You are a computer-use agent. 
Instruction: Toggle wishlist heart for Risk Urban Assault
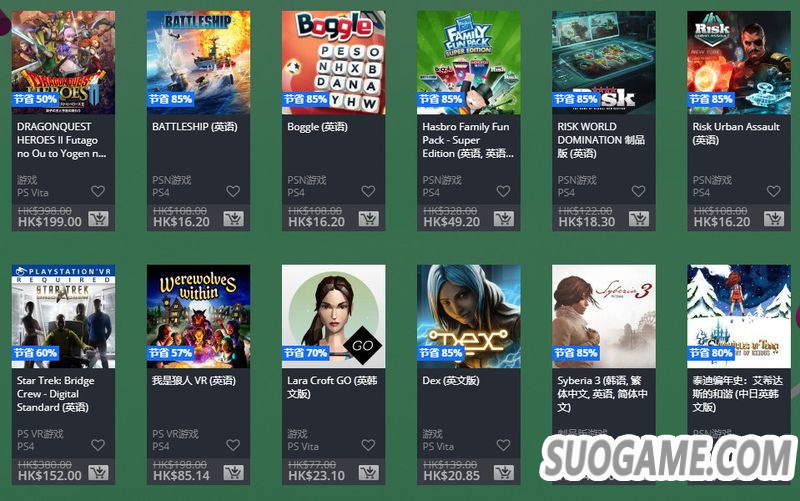(x=773, y=191)
